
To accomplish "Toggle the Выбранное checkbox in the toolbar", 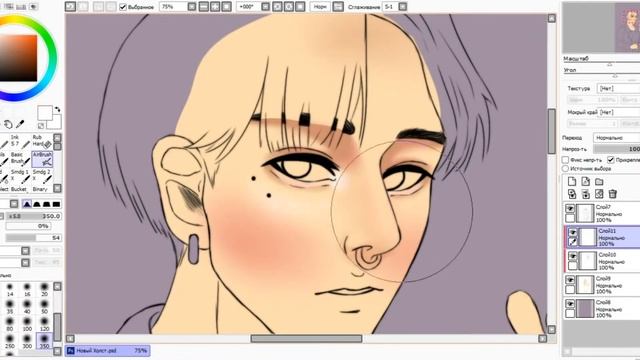I will (x=123, y=7).
